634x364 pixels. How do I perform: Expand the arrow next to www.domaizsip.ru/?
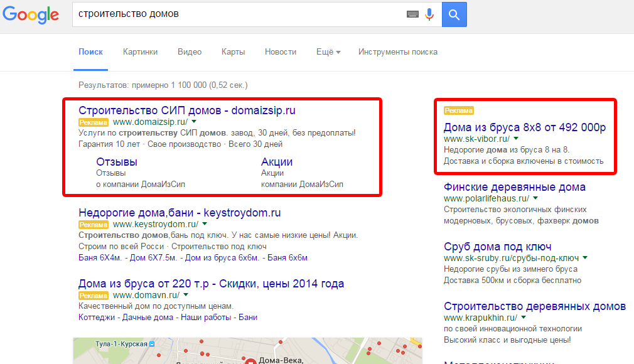[x=194, y=122]
